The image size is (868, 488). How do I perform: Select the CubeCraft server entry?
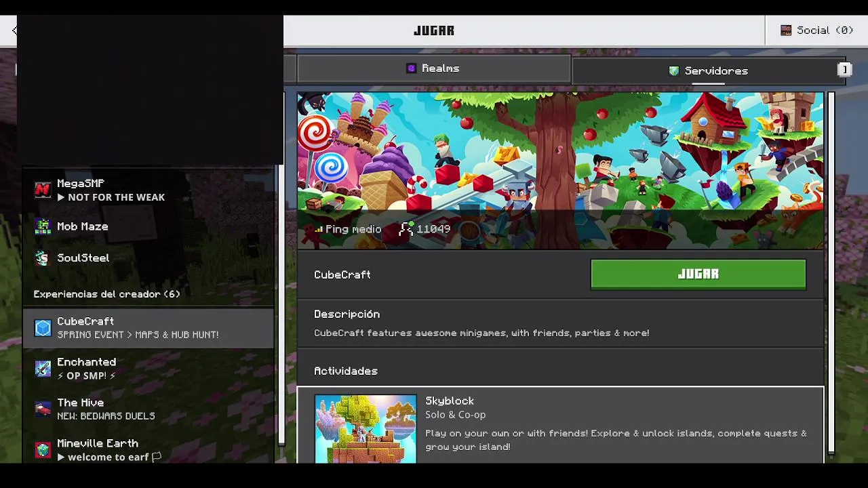[x=149, y=328]
